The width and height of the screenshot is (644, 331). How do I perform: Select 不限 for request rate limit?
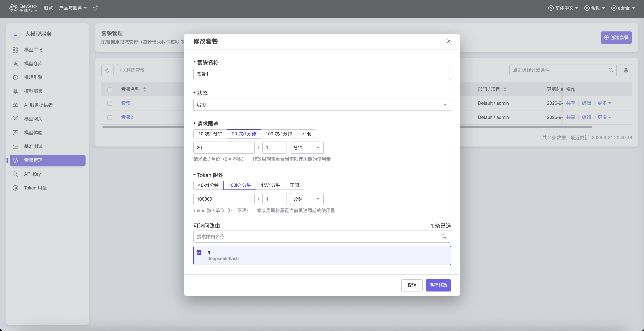[x=306, y=134]
